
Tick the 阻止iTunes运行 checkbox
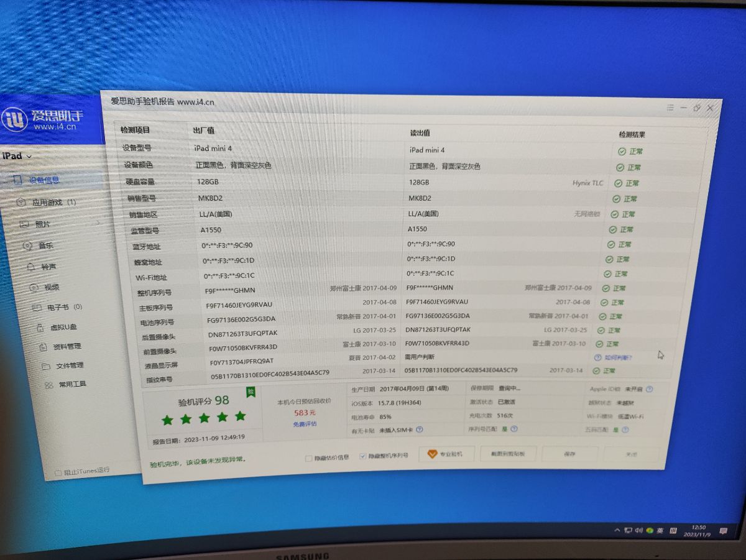tap(58, 472)
